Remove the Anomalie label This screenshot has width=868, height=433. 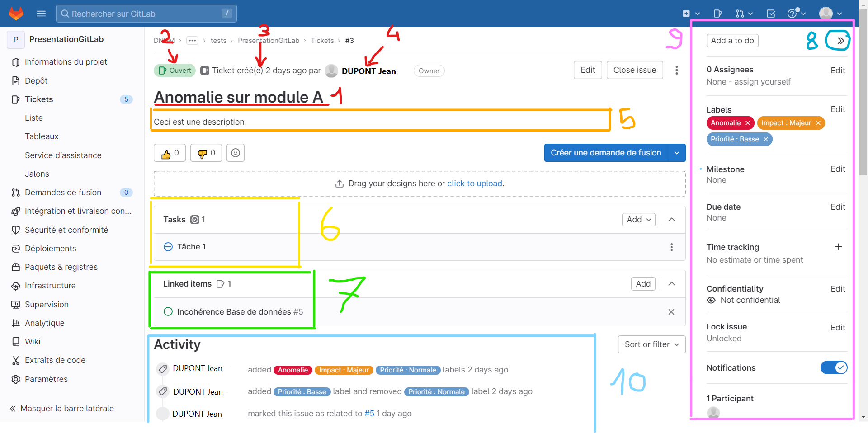[x=748, y=123]
